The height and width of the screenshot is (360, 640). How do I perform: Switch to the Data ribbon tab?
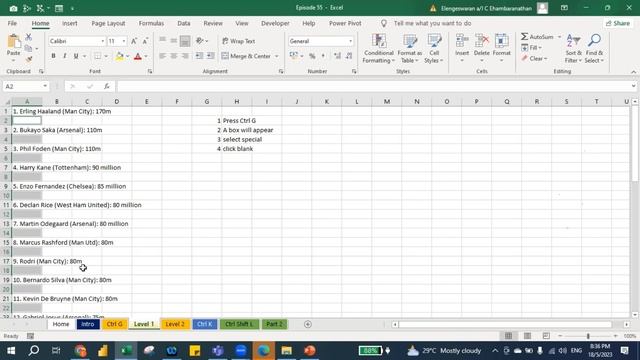(x=184, y=23)
